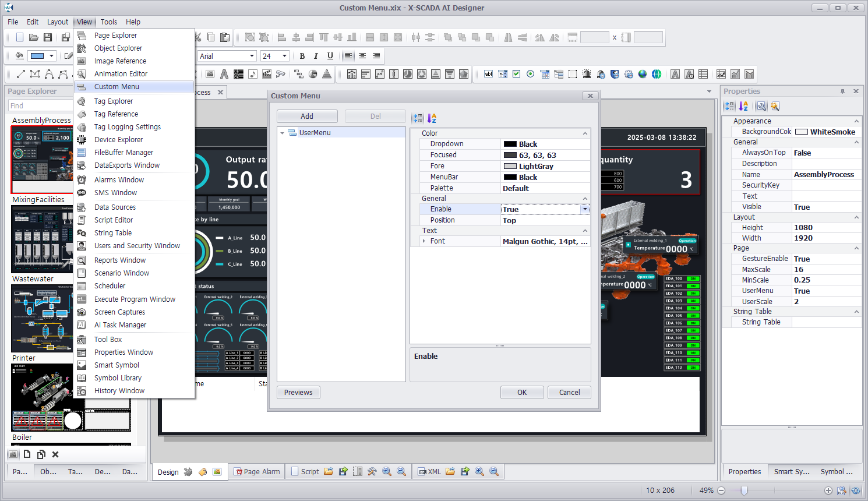
Task: Click the Script zoom in magnifier icon
Action: 386,471
